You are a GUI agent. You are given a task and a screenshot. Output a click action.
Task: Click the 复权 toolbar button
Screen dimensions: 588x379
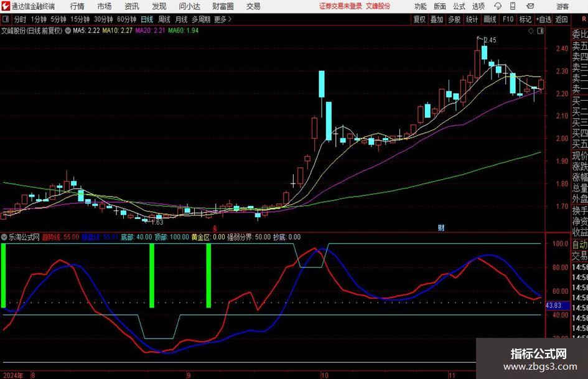[419, 19]
